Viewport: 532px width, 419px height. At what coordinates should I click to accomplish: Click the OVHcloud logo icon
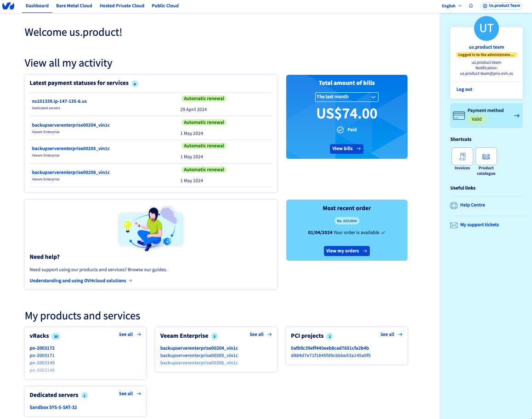(8, 6)
